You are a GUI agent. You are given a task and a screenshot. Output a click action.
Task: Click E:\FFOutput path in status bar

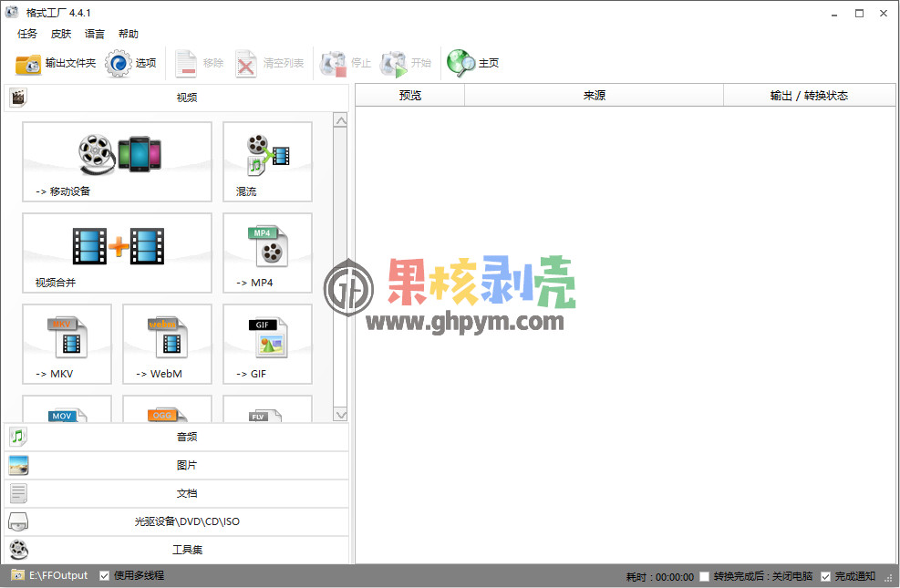pyautogui.click(x=58, y=575)
